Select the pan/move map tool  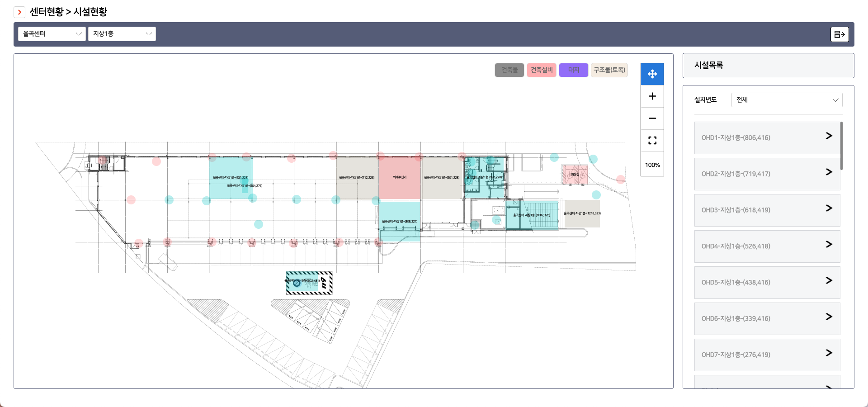[652, 74]
